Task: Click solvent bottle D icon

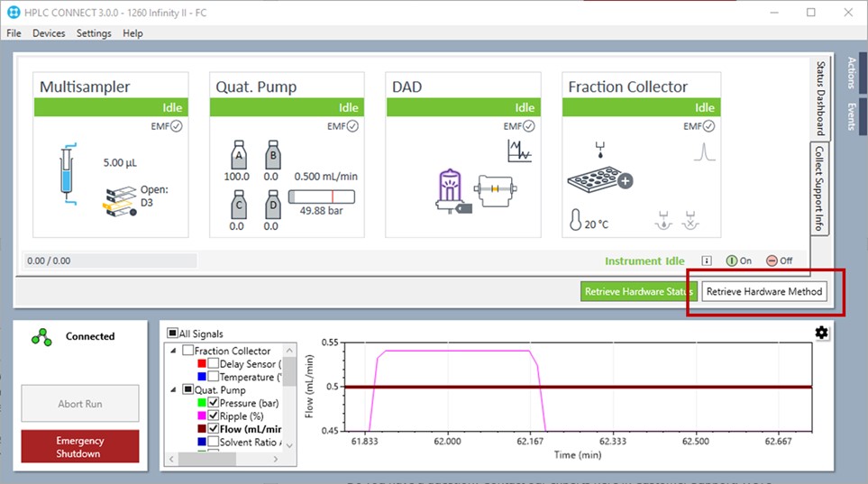Action: pos(273,205)
